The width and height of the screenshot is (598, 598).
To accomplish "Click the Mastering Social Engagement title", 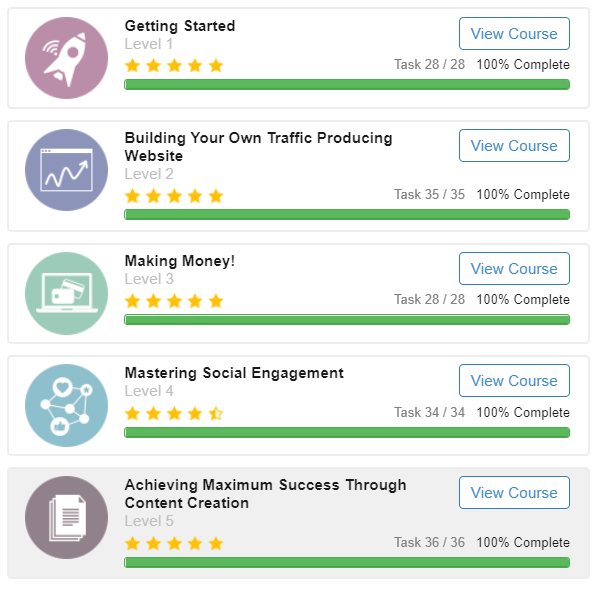I will (x=234, y=373).
